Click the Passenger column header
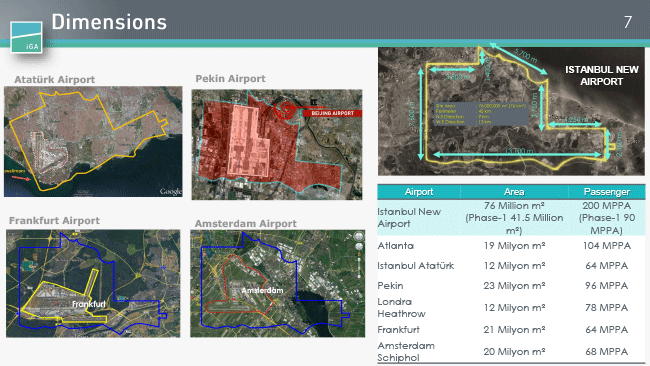Image resolution: width=650 pixels, height=366 pixels. click(606, 192)
